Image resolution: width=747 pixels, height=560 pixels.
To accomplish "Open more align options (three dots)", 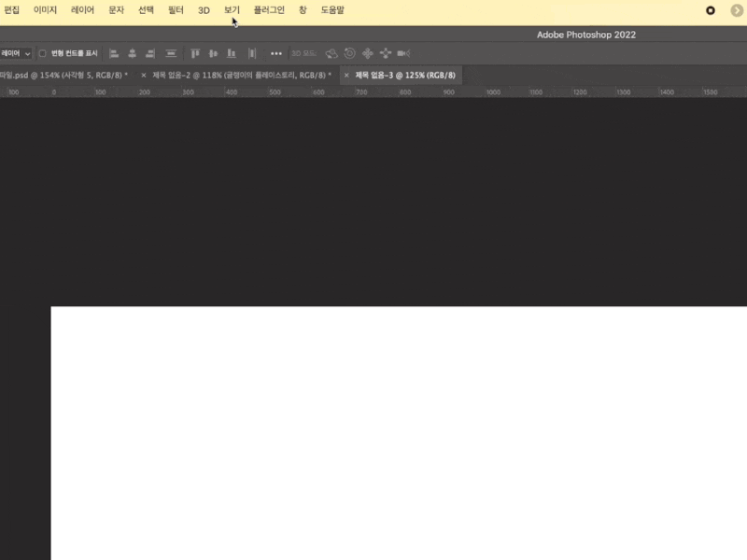I will click(275, 54).
